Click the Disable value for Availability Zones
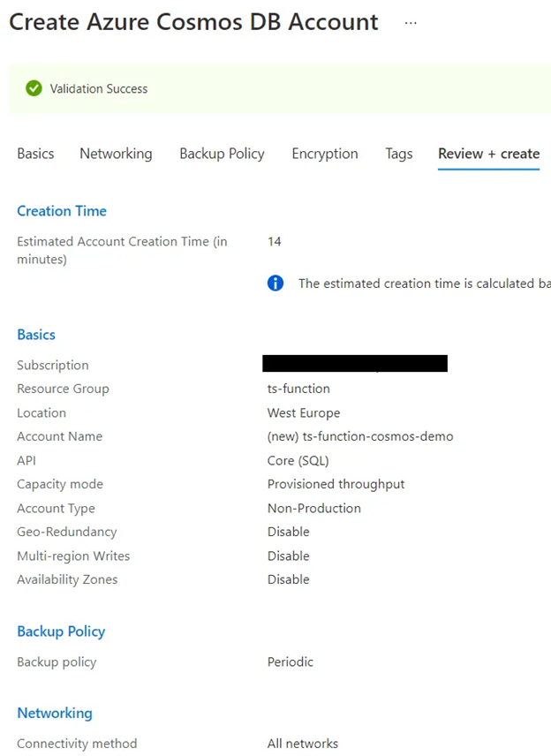Image resolution: width=551 pixels, height=756 pixels. coord(288,579)
